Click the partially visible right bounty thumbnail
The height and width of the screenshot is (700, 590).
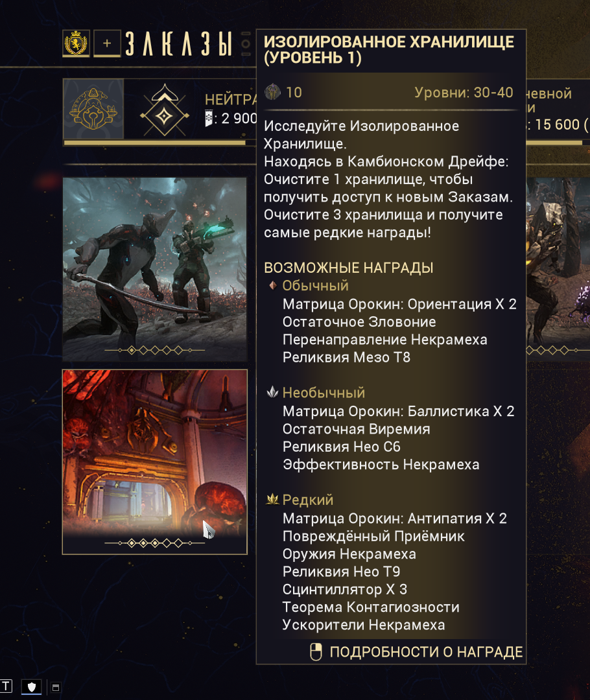click(x=558, y=269)
